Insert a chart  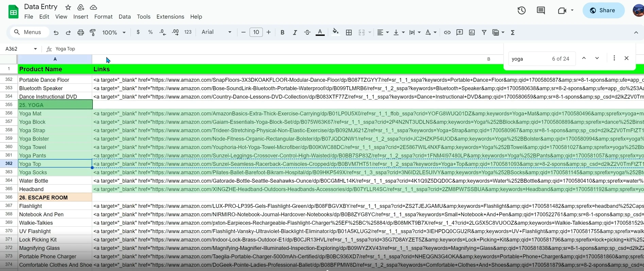pos(472,32)
